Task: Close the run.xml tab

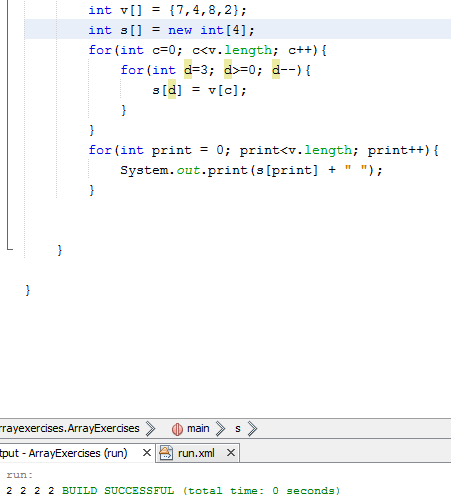Action: (231, 453)
